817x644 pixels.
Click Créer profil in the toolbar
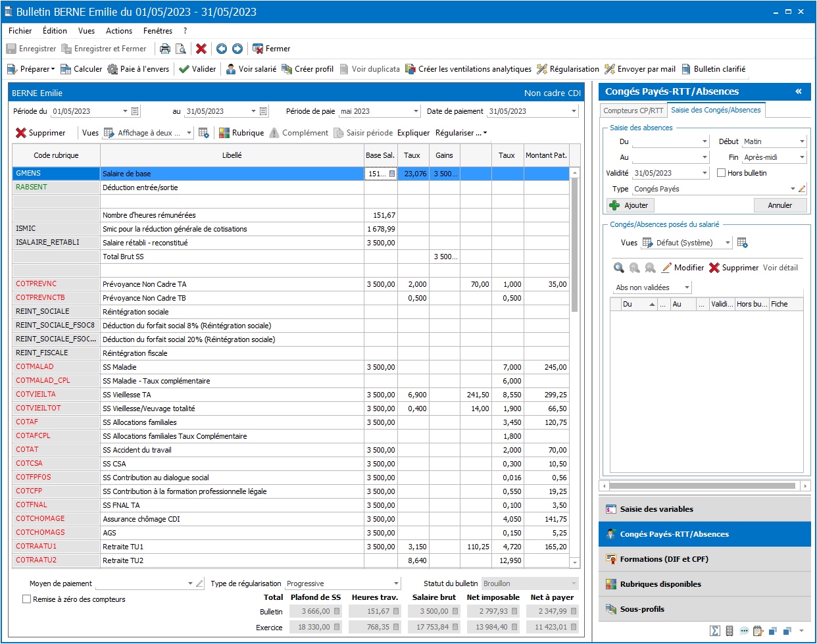click(307, 69)
